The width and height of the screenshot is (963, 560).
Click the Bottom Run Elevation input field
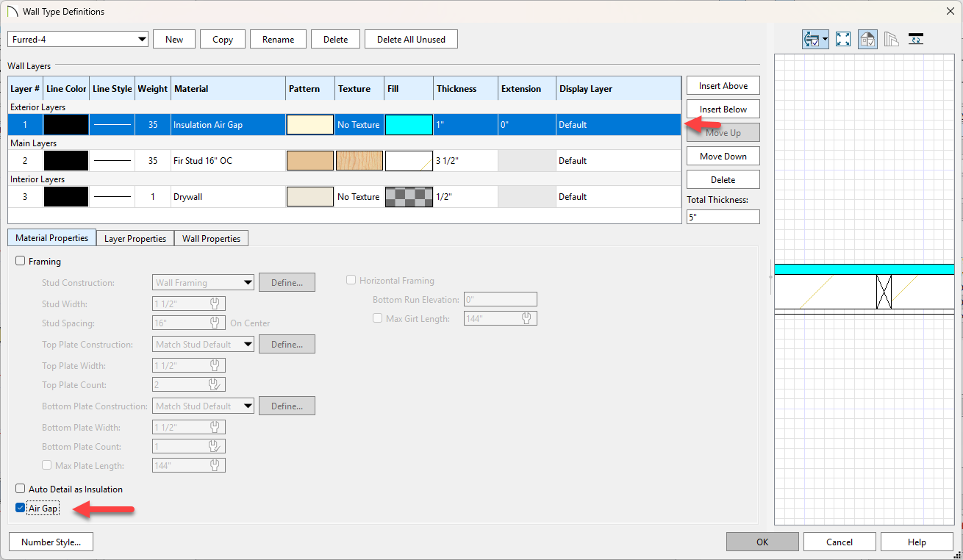[501, 299]
